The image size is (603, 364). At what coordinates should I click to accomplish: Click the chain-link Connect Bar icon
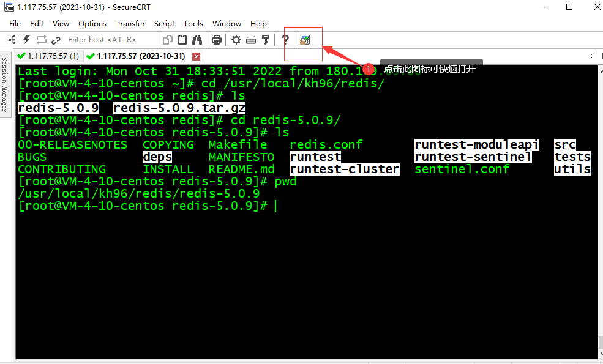click(x=56, y=40)
